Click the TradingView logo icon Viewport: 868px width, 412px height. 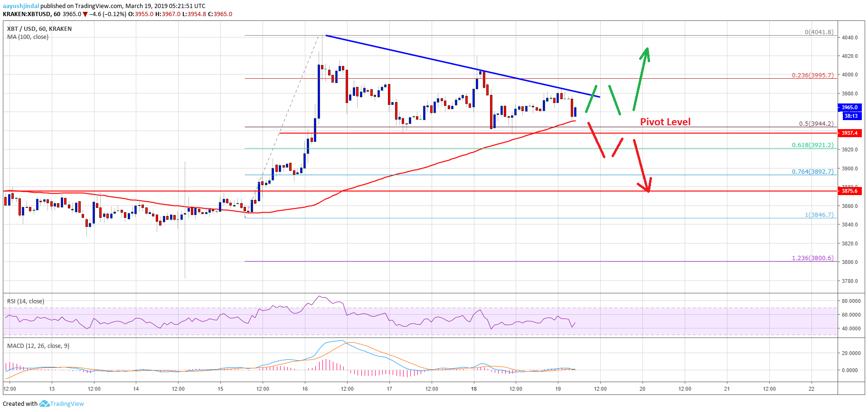(44, 403)
